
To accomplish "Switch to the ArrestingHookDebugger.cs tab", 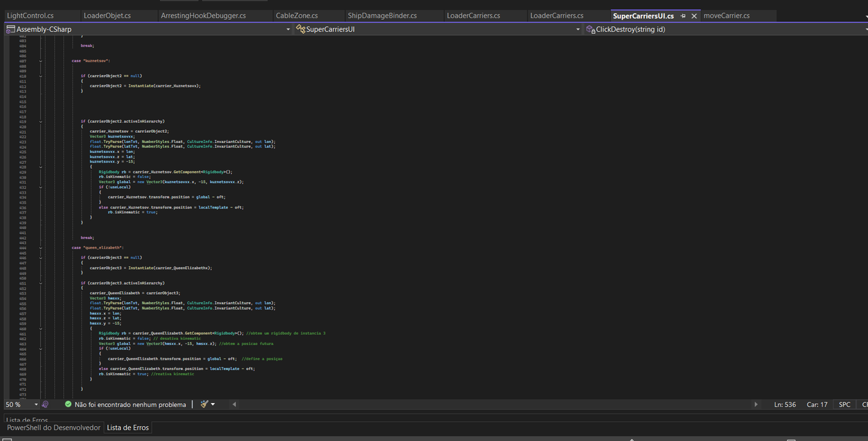I will (x=203, y=16).
